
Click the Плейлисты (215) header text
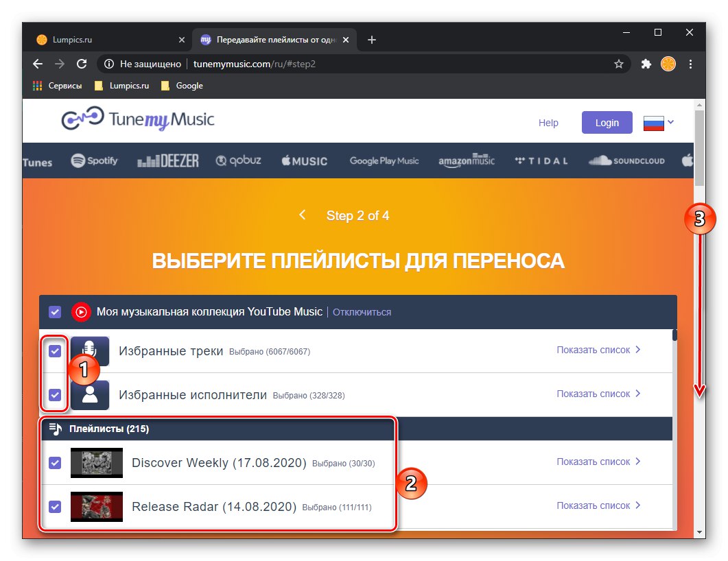point(109,429)
